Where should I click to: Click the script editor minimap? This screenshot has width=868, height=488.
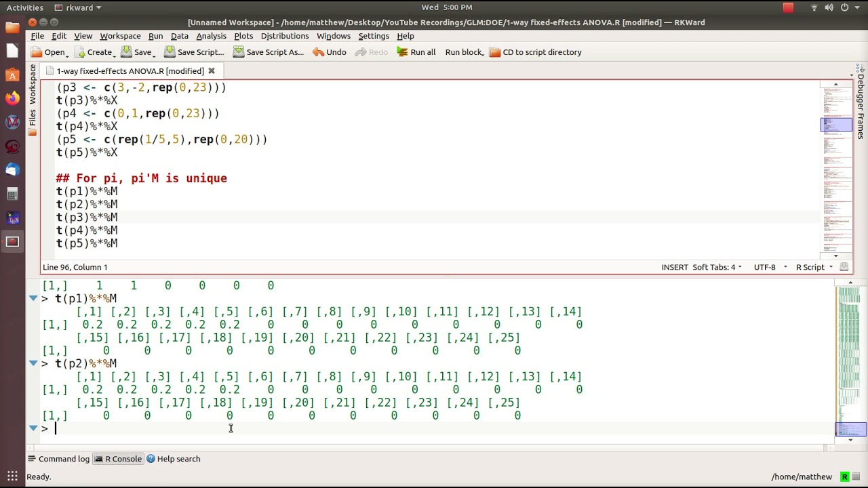coord(836,169)
